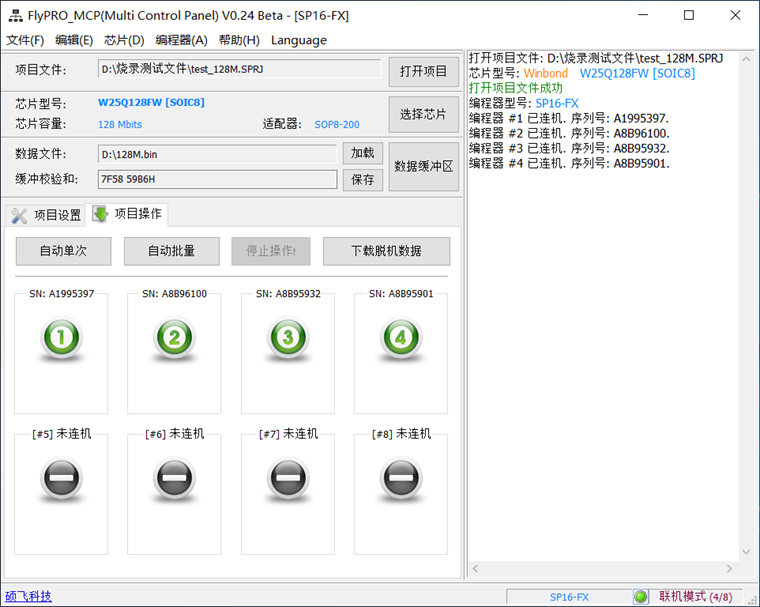The height and width of the screenshot is (607, 760).
Task: Click green programmer #1 icon
Action: [61, 338]
